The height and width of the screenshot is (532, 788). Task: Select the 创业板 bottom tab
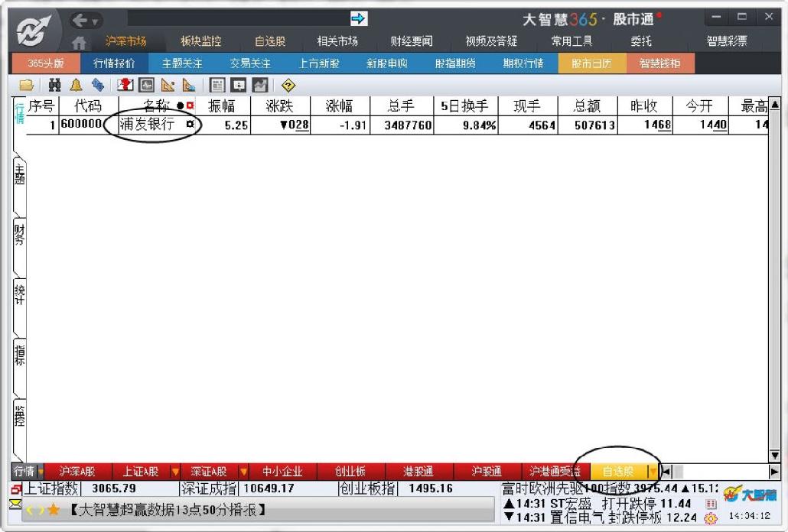[350, 472]
